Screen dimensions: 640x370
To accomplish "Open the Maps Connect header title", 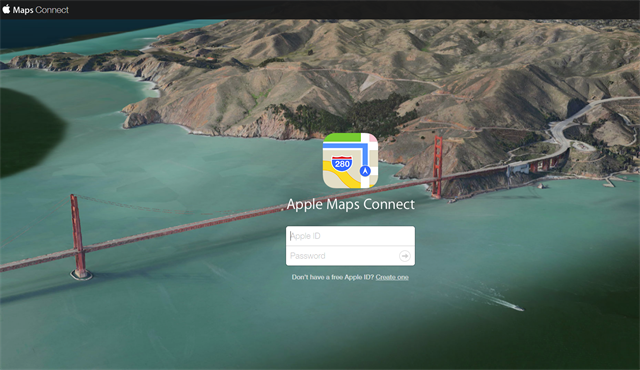I will (x=40, y=10).
